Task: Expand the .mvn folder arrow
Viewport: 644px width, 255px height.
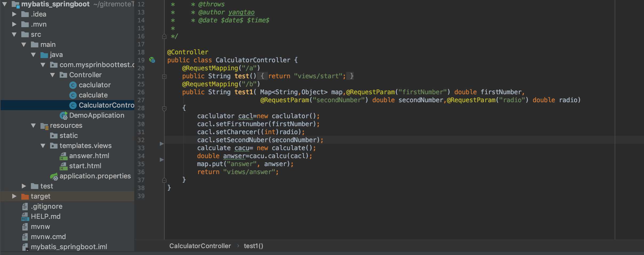Action: coord(14,24)
